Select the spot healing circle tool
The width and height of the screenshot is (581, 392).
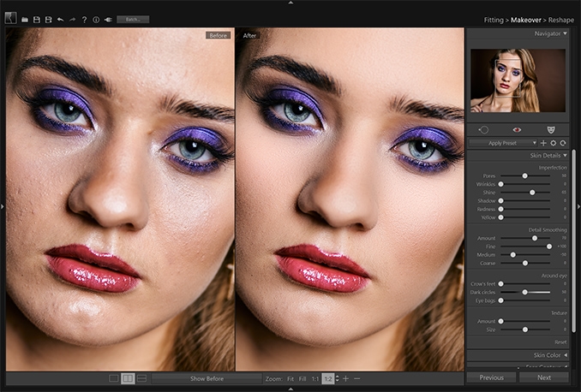coord(483,129)
